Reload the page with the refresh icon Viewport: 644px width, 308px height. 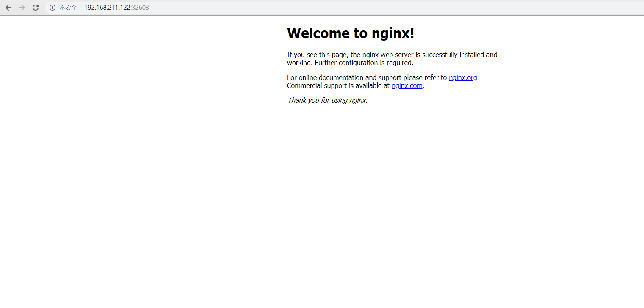click(x=36, y=8)
